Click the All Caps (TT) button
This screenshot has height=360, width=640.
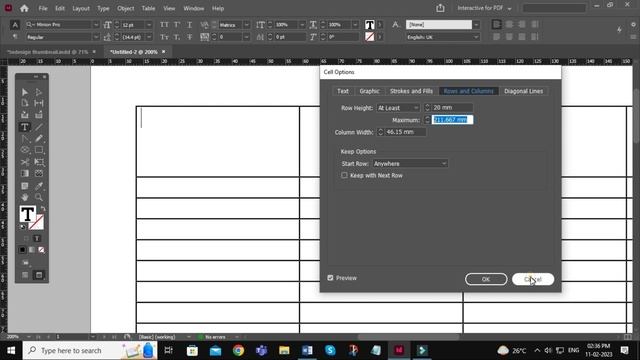pos(164,25)
